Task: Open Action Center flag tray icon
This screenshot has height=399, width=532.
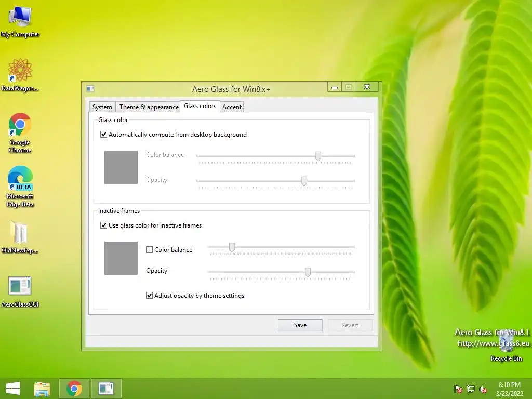Action: point(458,389)
